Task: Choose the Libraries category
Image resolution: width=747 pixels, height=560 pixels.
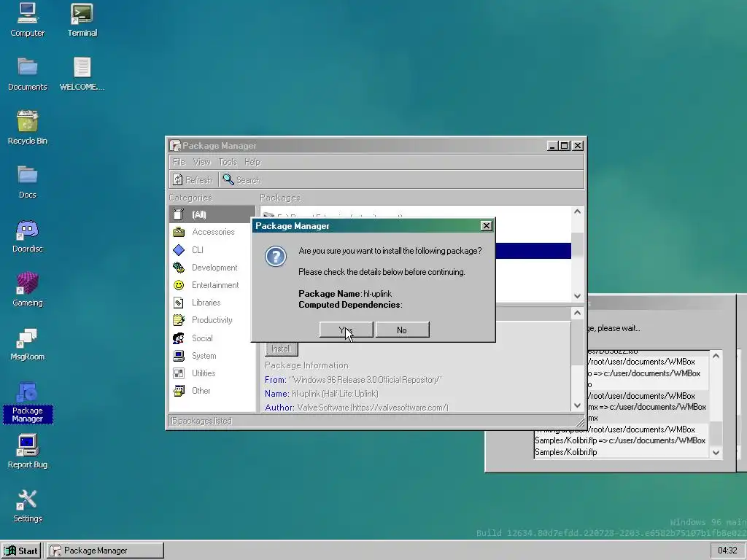Action: click(x=212, y=303)
